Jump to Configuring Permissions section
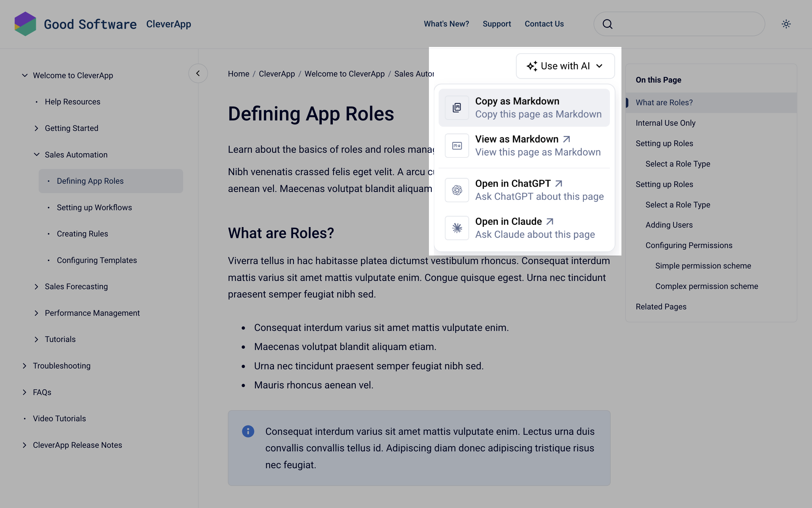Image resolution: width=812 pixels, height=508 pixels. [689, 245]
